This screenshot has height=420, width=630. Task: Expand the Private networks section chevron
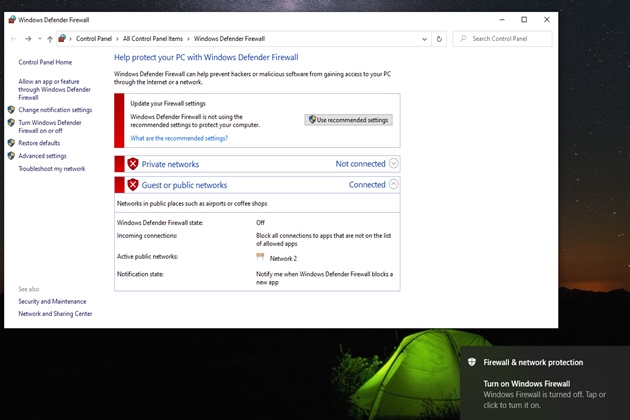[394, 163]
